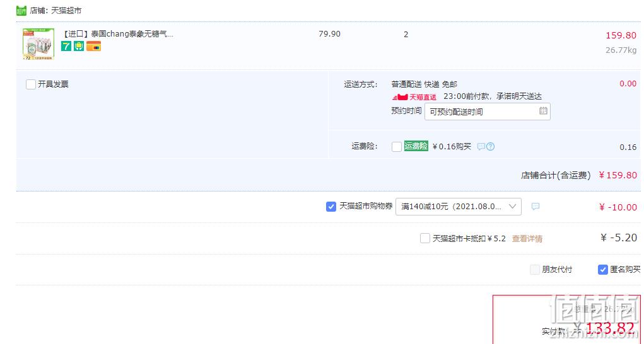The height and width of the screenshot is (344, 644).
Task: Click the coupon discount amount ¥ -10.00
Action: (618, 207)
